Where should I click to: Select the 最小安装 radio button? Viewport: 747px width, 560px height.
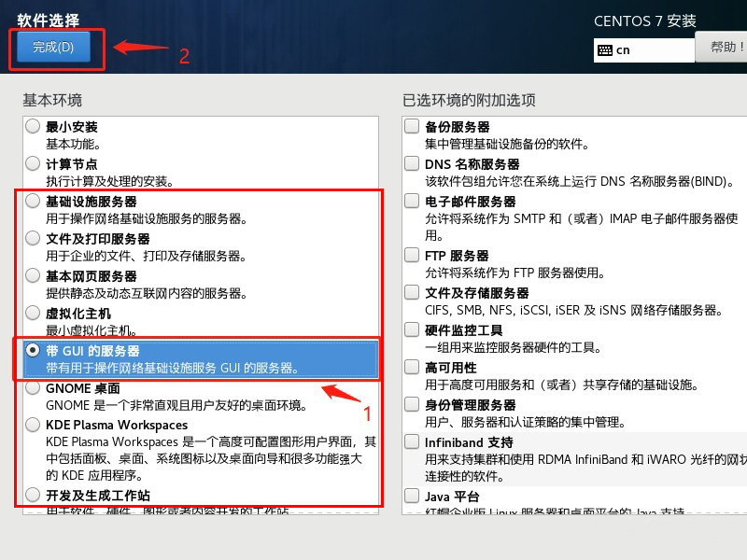click(33, 126)
